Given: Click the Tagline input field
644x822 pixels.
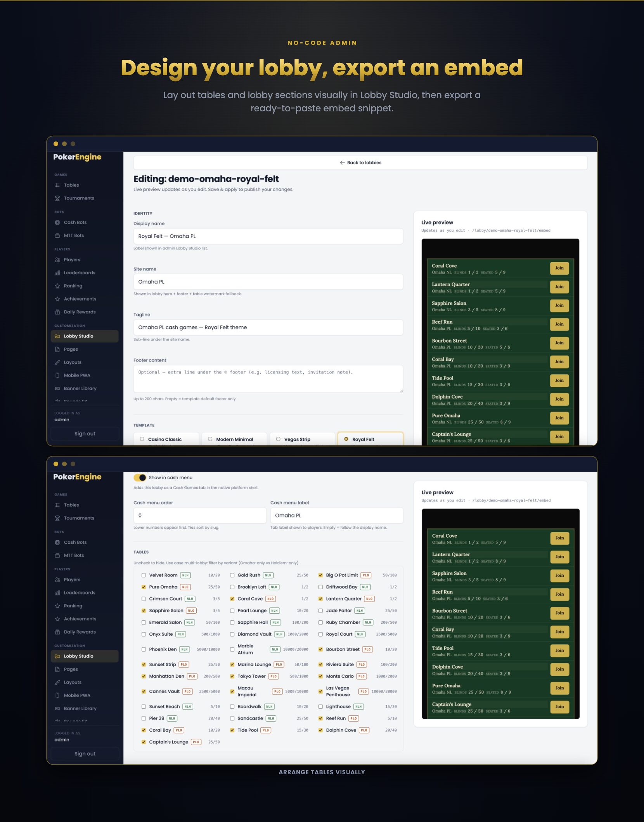Looking at the screenshot, I should coord(268,327).
